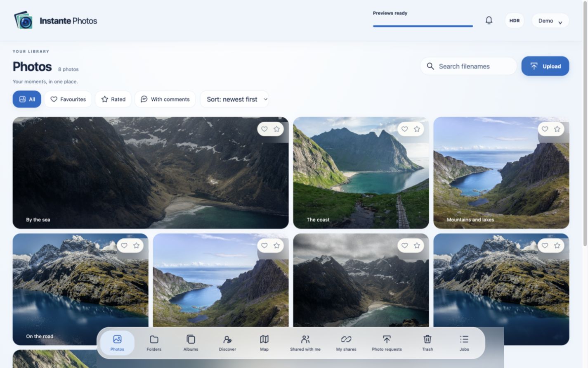Viewport: 588px width, 368px height.
Task: Open the Demo account dropdown
Action: [550, 21]
